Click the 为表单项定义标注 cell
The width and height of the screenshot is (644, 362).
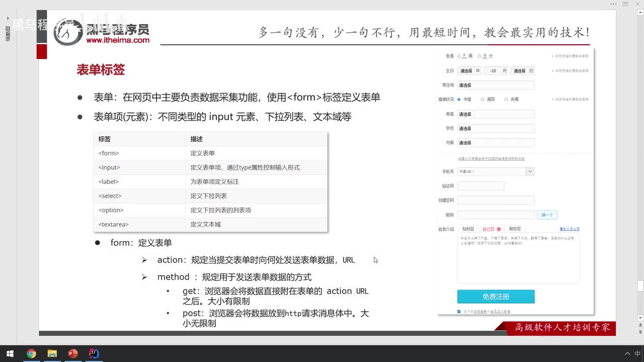257,182
